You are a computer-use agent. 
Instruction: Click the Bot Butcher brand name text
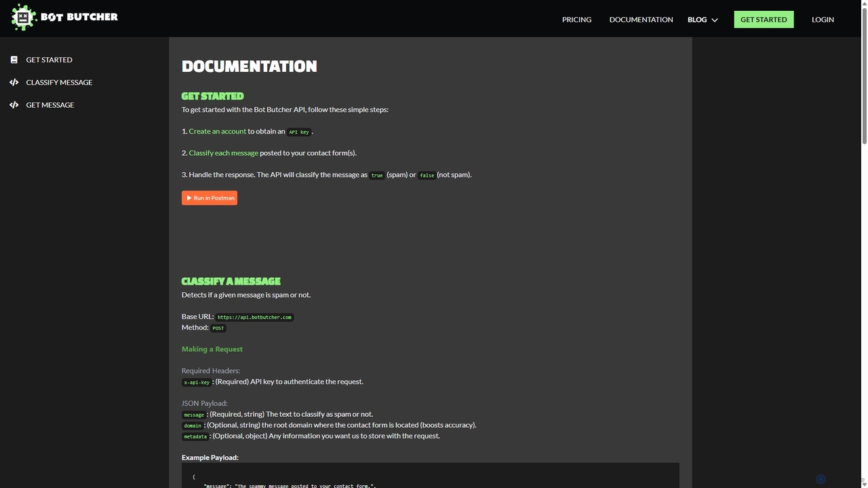pyautogui.click(x=79, y=17)
